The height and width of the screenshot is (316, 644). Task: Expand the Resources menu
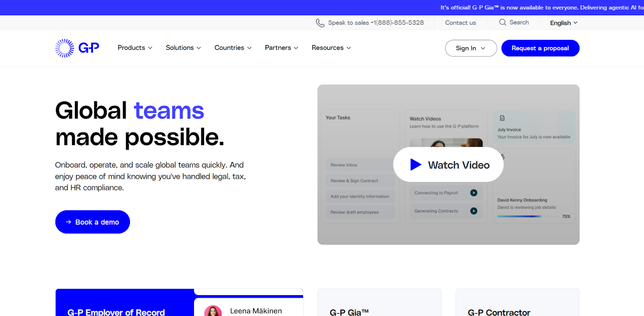tap(331, 47)
